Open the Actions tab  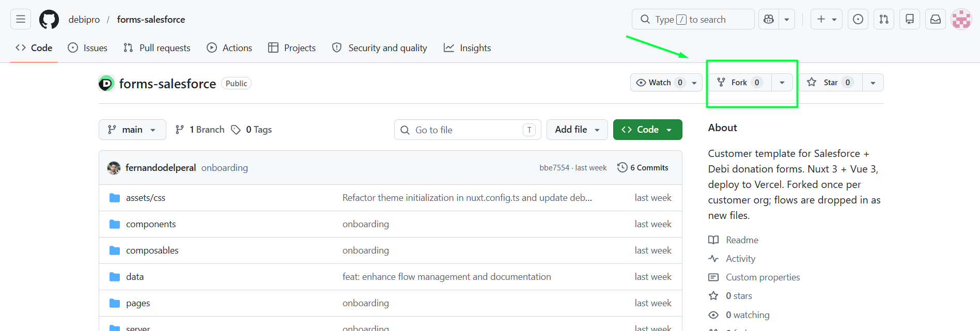point(229,48)
